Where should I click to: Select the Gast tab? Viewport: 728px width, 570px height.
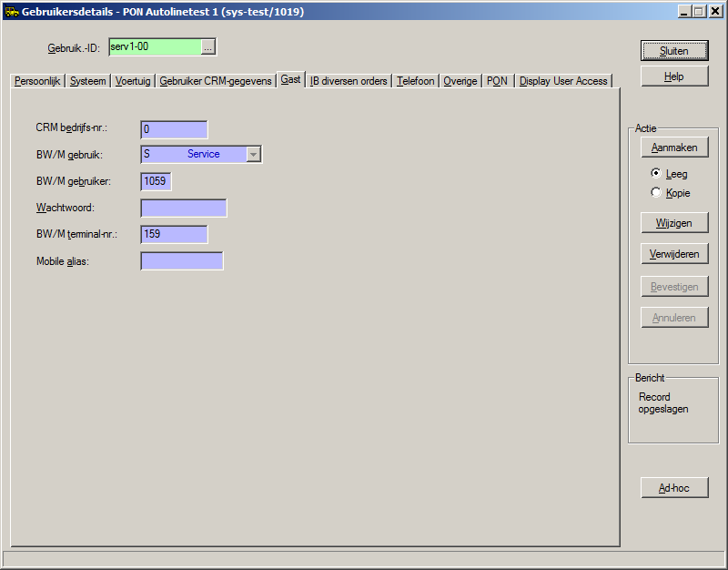tap(290, 79)
